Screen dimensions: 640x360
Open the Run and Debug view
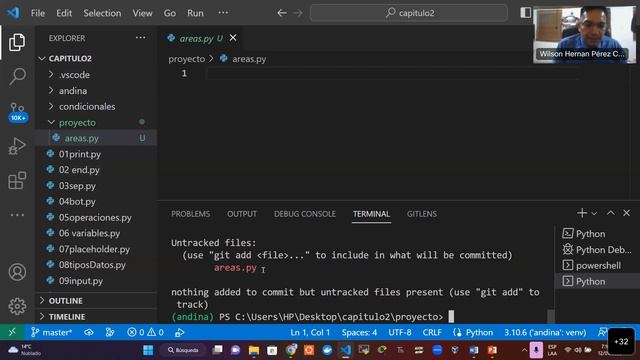coord(17,146)
